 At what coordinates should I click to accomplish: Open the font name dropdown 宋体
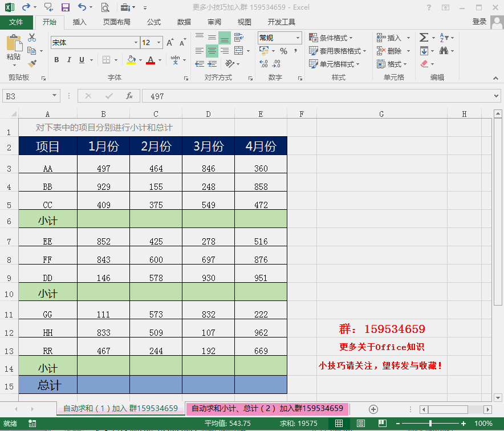136,42
